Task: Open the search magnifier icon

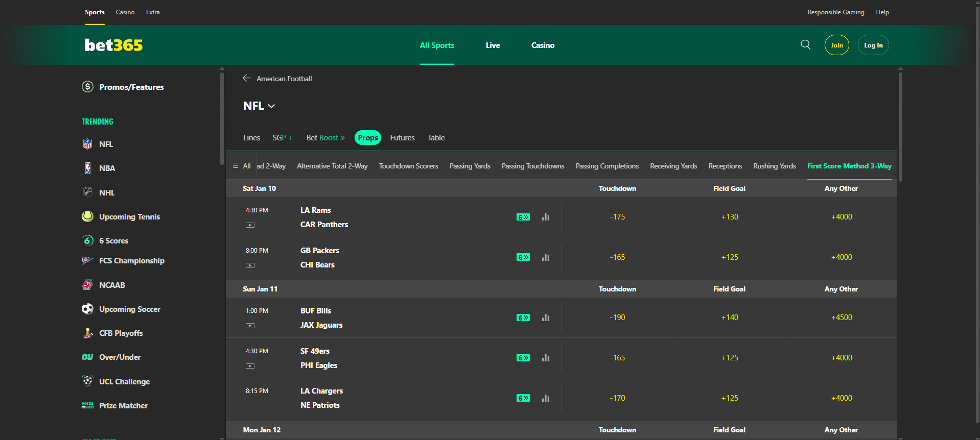Action: pyautogui.click(x=805, y=45)
